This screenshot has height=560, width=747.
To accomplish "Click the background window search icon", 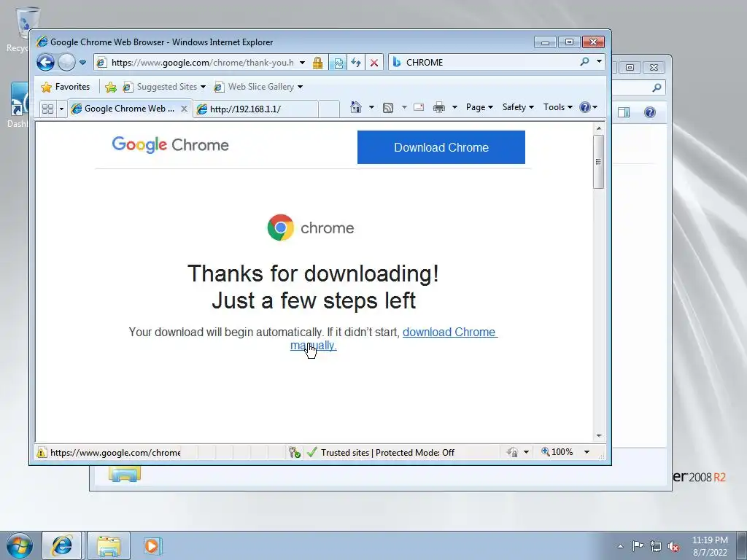I will (x=657, y=87).
